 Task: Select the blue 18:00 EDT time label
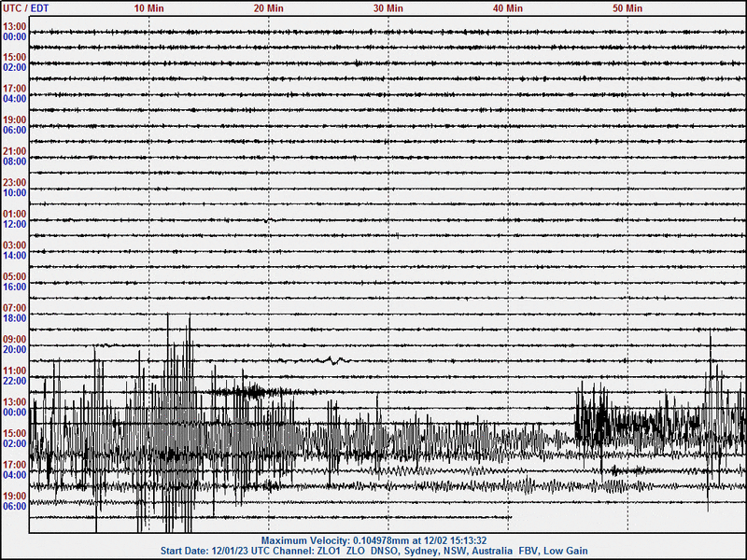[15, 318]
